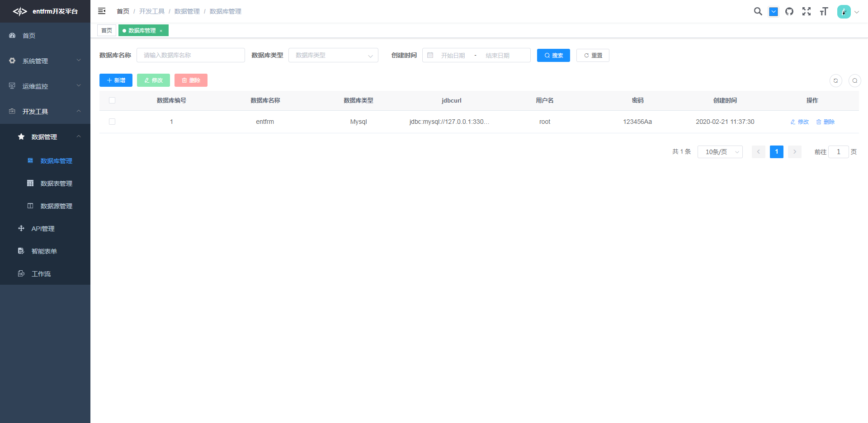Toggle fullscreen mode via the header icon
The height and width of the screenshot is (423, 868).
pos(807,11)
